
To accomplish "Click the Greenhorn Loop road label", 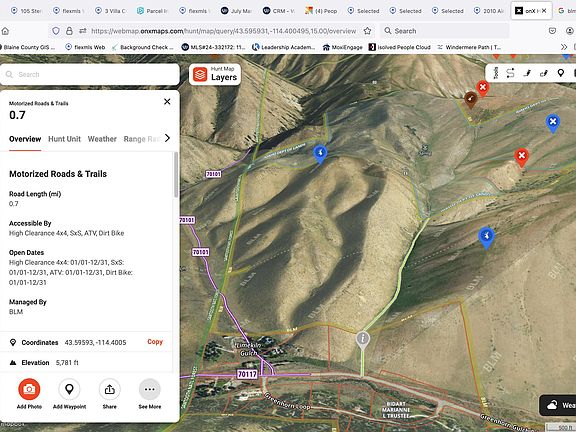I will point(288,401).
